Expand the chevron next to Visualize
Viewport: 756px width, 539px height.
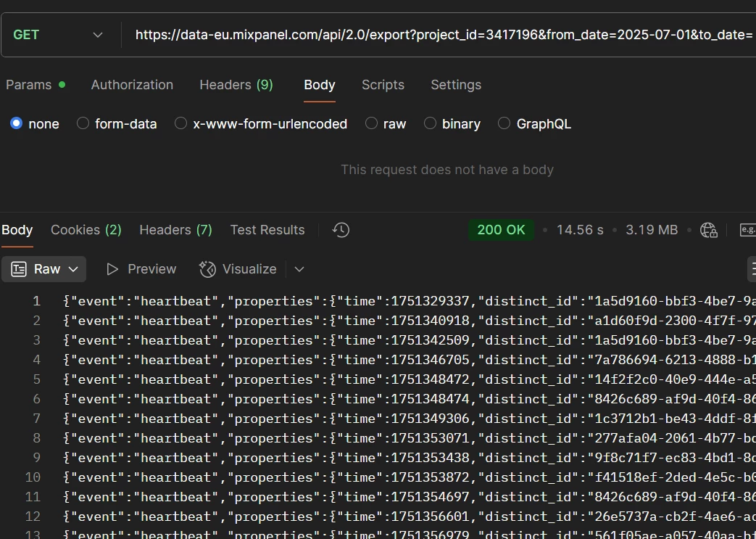(x=299, y=269)
